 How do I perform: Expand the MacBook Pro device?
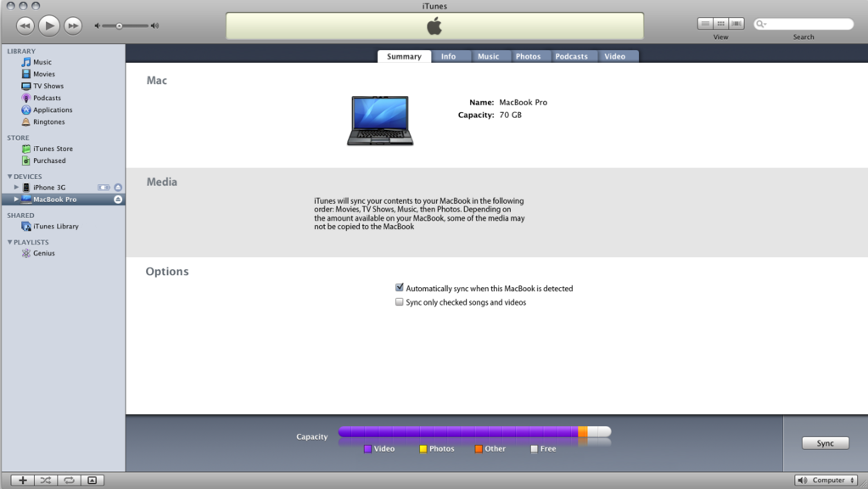pos(16,200)
